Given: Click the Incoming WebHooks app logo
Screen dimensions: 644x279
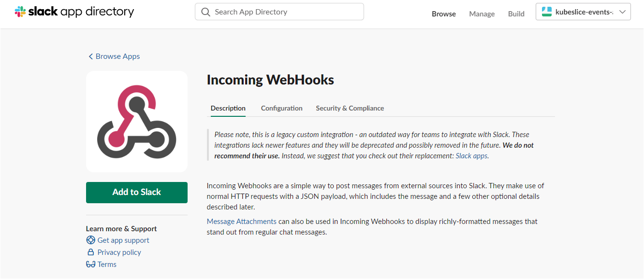Looking at the screenshot, I should point(137,122).
